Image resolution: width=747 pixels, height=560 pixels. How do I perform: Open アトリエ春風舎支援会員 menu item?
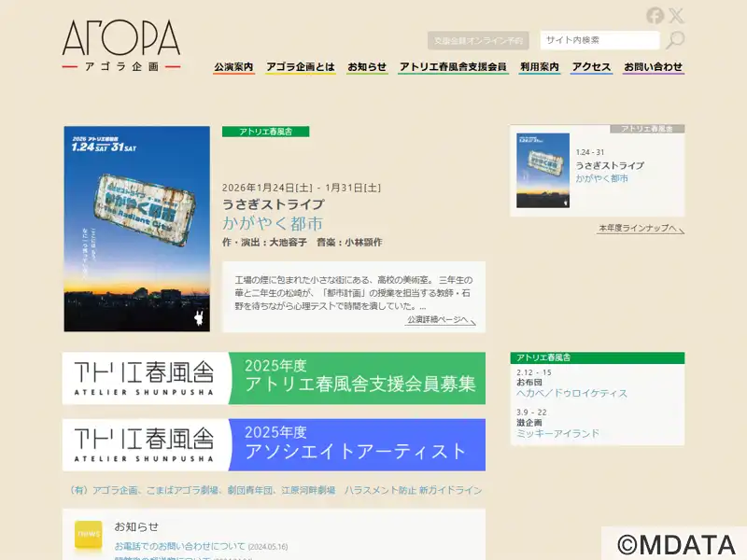coord(453,67)
